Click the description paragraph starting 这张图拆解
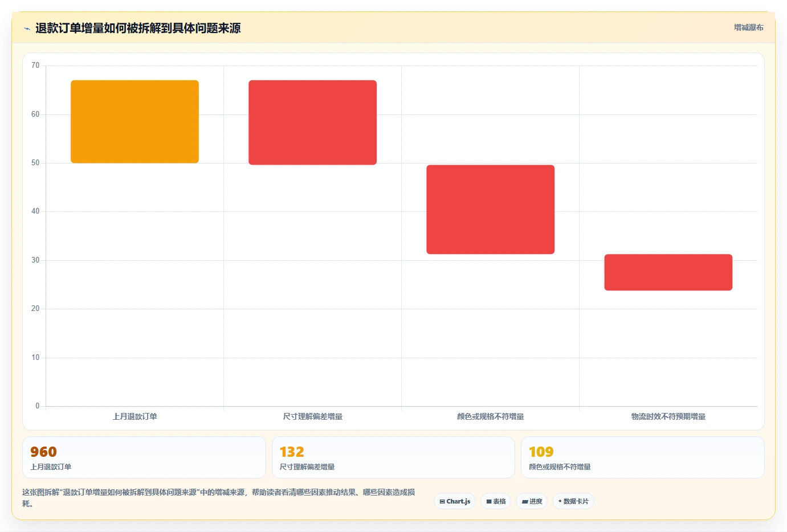The image size is (787, 532). pyautogui.click(x=219, y=498)
